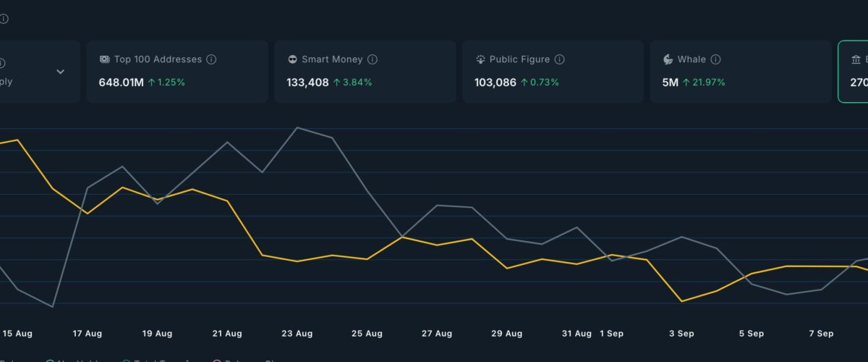Show the info tooltip next to Whale
868x362 pixels.
[716, 59]
